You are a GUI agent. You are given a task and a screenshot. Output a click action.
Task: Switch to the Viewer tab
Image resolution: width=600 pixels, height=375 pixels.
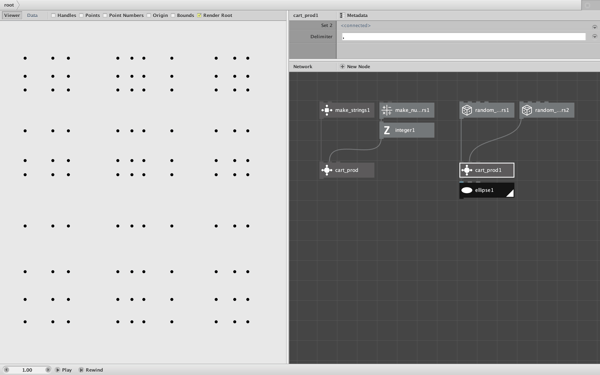(12, 15)
